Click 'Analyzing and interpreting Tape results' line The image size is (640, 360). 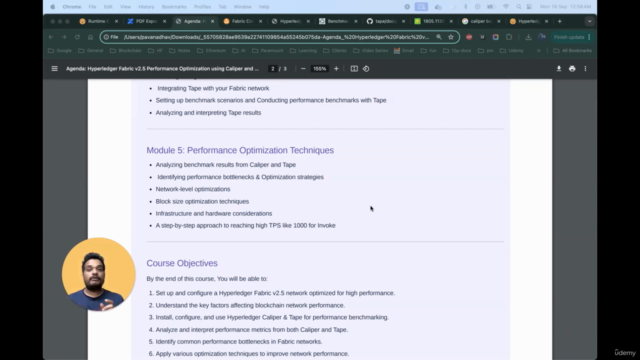208,113
